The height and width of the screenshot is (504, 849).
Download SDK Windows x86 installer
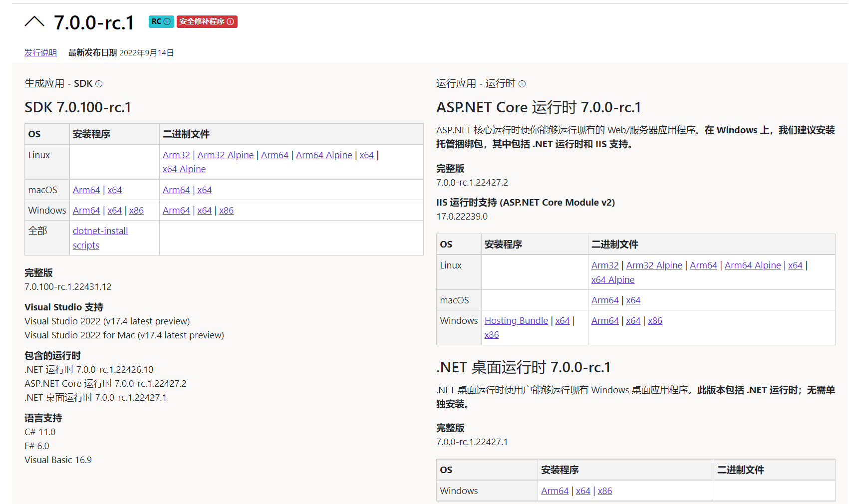(x=136, y=210)
